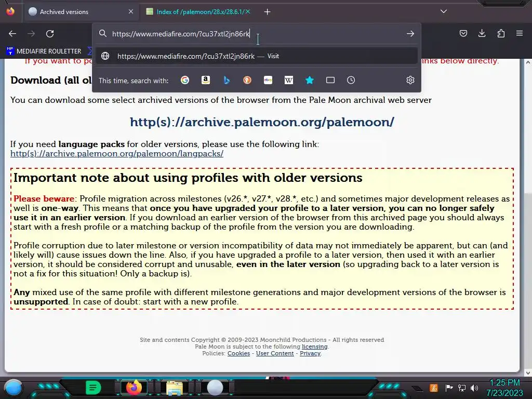Open search settings gear

pyautogui.click(x=410, y=80)
